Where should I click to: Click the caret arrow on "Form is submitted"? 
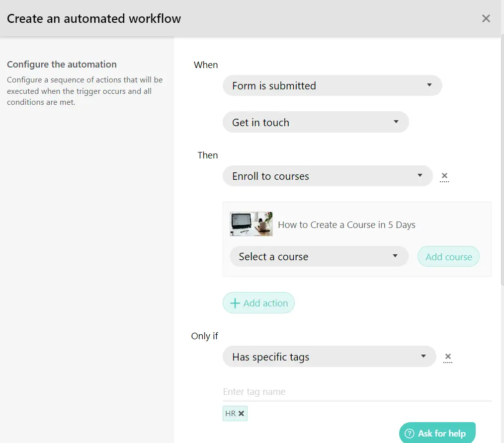coord(429,85)
